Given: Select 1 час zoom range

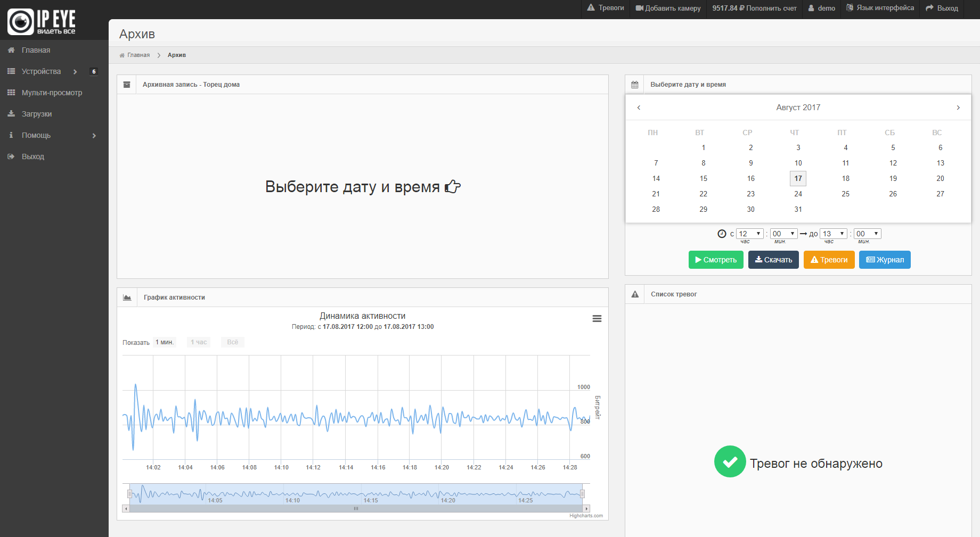Looking at the screenshot, I should click(x=199, y=342).
